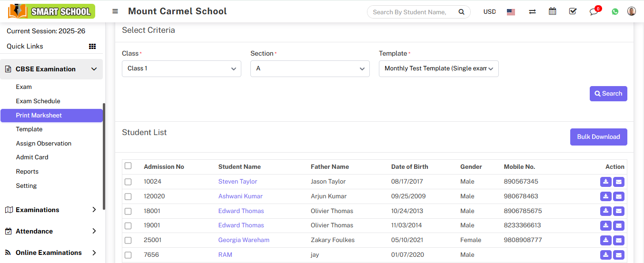
Task: Select the checkbox for admission 25001
Action: tap(128, 240)
